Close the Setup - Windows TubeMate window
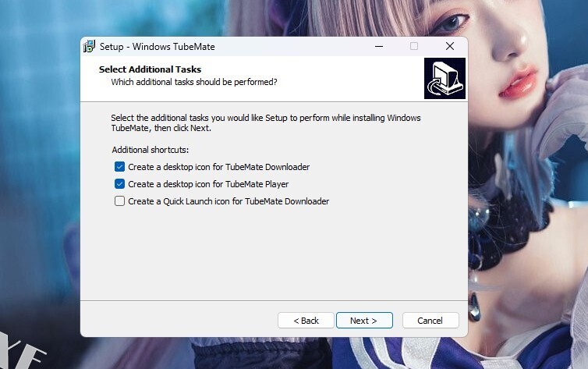This screenshot has width=588, height=369. (x=450, y=46)
